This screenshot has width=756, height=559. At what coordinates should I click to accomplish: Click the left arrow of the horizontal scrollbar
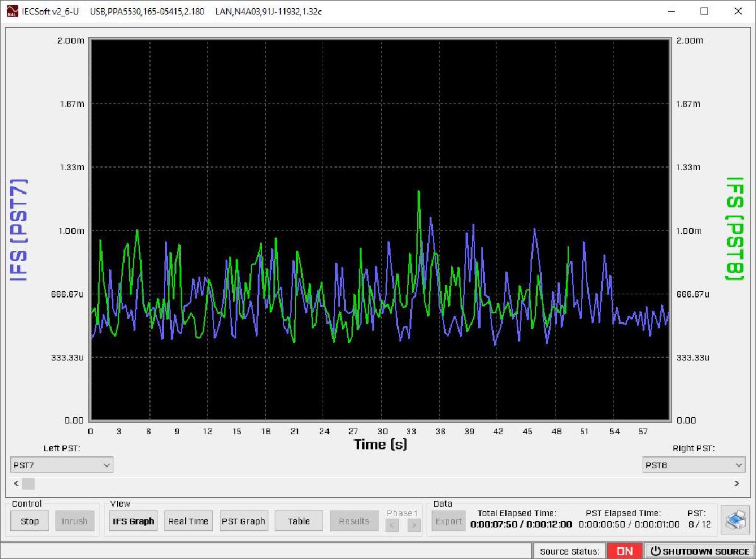coord(15,483)
